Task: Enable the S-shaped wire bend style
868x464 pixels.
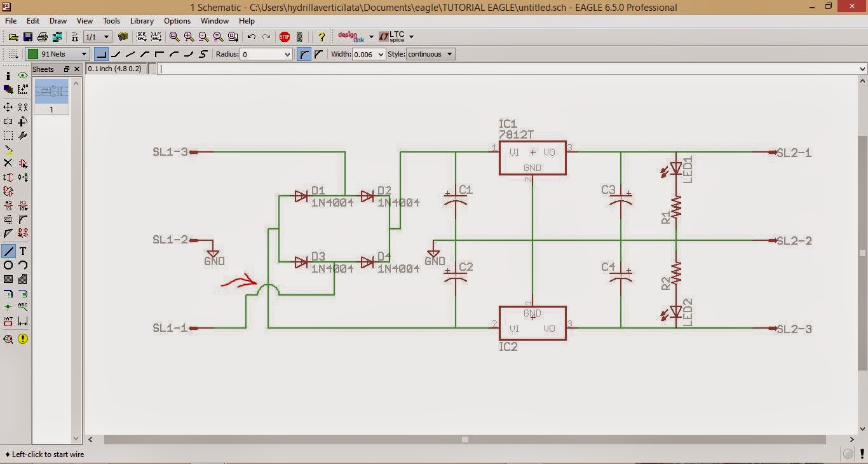Action: coord(203,54)
